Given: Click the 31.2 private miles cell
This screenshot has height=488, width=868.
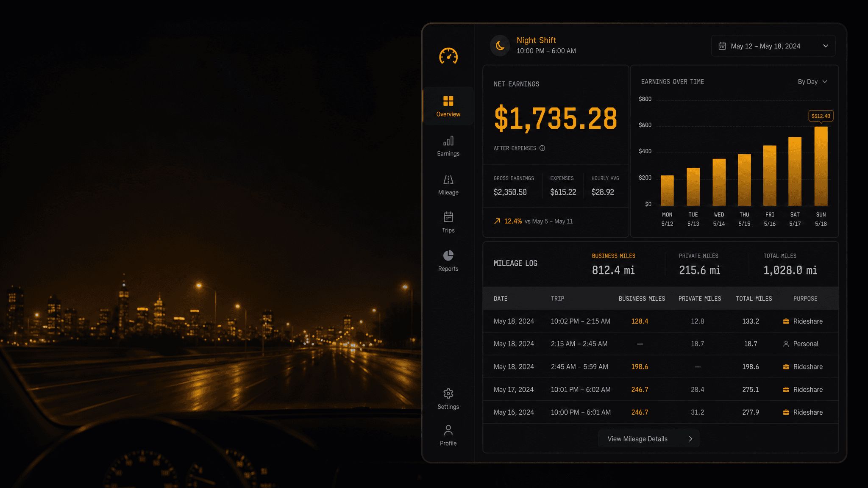Looking at the screenshot, I should [697, 412].
